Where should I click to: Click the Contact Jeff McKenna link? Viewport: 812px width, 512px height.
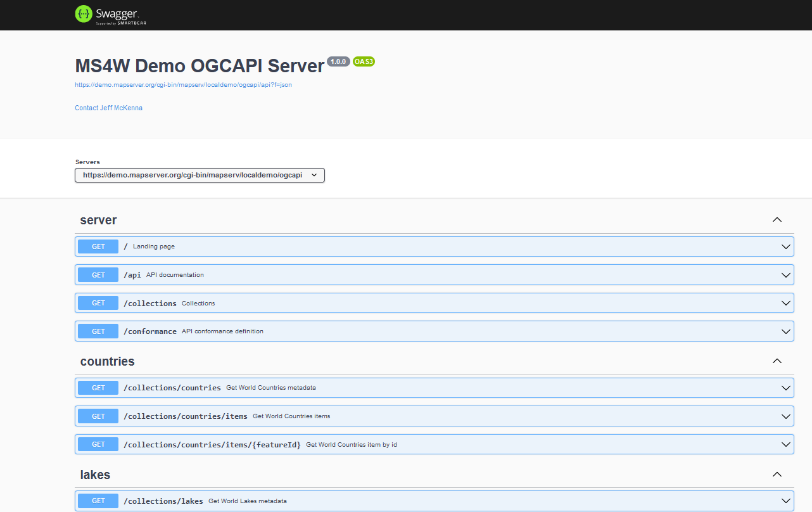(108, 108)
